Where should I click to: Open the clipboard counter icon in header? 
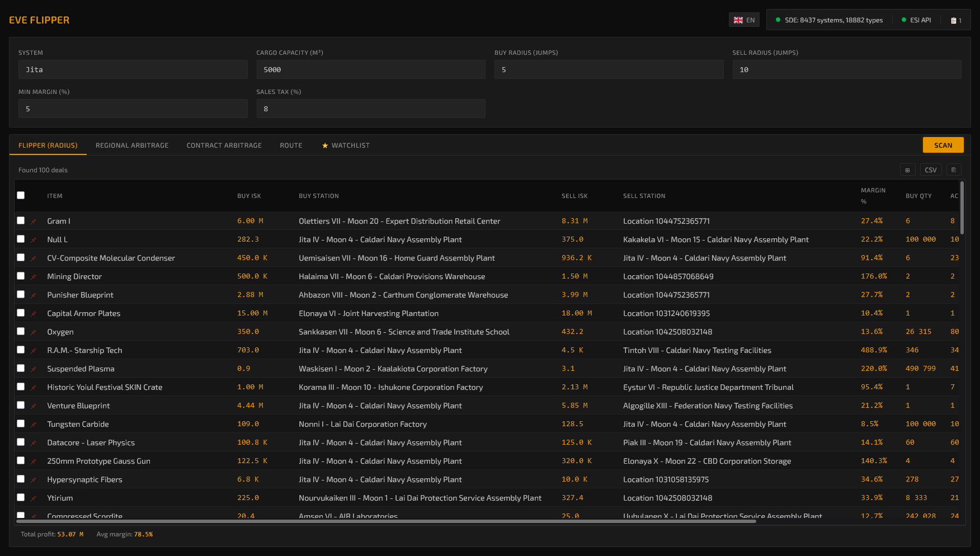956,20
